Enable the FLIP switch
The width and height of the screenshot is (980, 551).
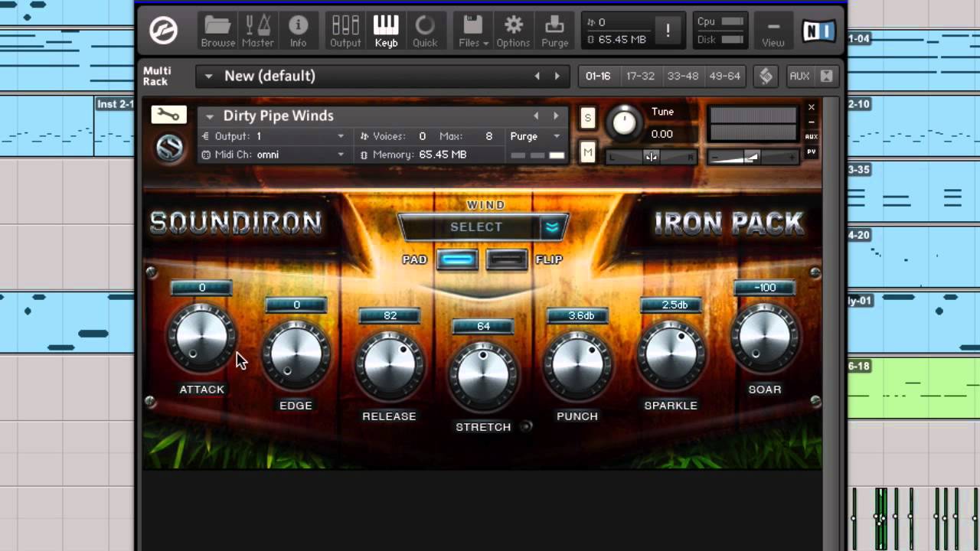click(507, 259)
